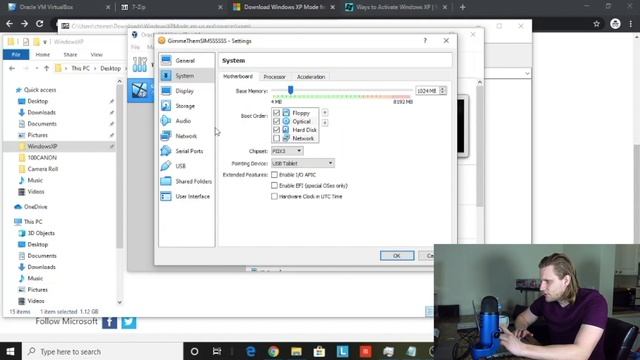This screenshot has width=640, height=360.
Task: Click the Windows Start button
Action: point(10,351)
